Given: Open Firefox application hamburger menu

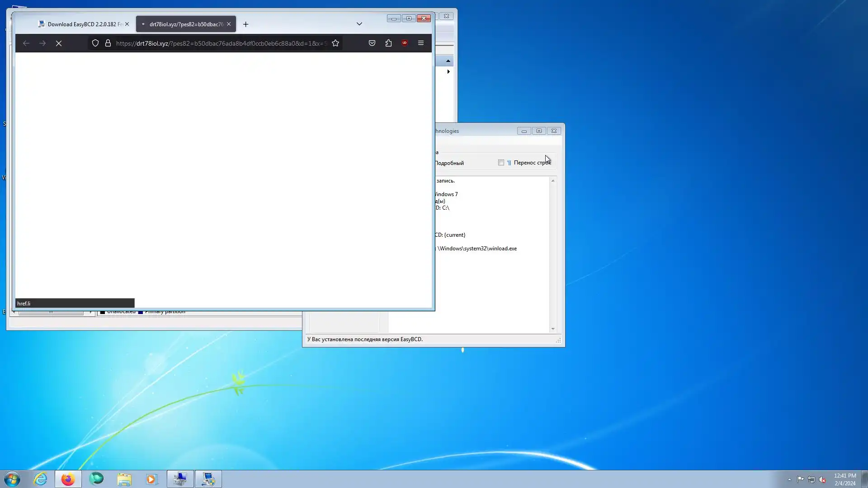Looking at the screenshot, I should (x=421, y=43).
